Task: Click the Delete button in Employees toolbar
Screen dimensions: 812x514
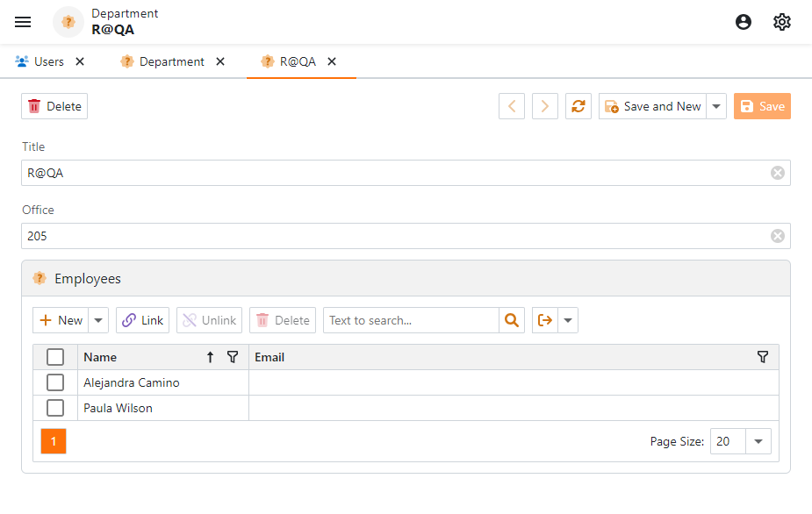Action: coord(283,320)
